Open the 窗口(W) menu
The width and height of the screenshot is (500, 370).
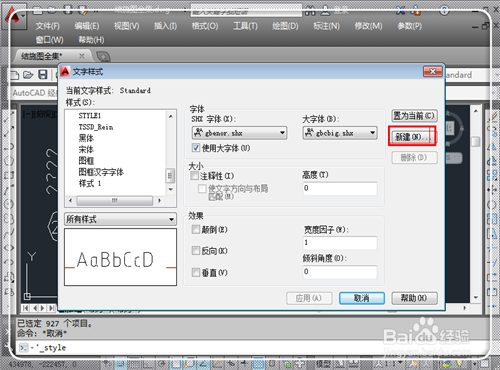[50, 40]
